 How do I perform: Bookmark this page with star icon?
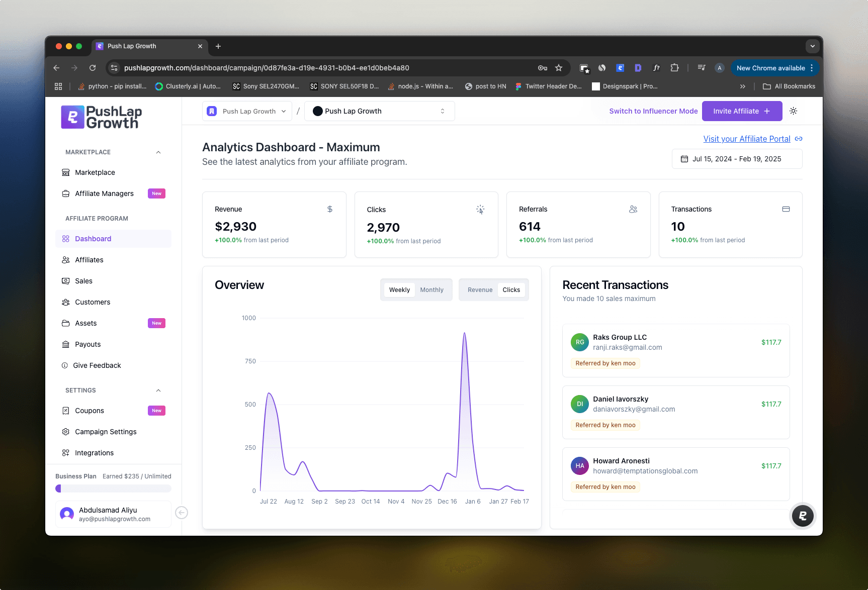[558, 68]
